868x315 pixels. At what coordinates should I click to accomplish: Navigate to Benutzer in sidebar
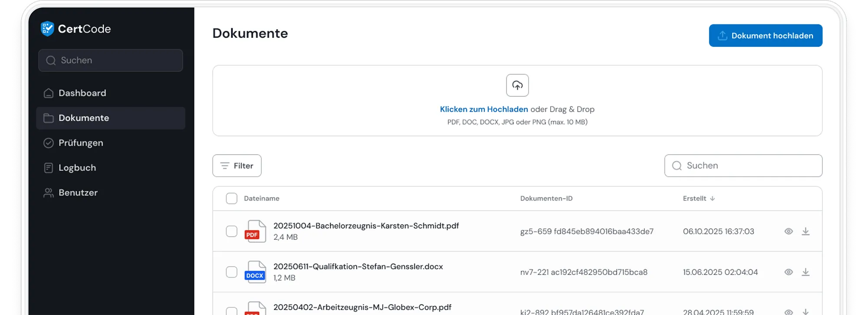tap(78, 192)
